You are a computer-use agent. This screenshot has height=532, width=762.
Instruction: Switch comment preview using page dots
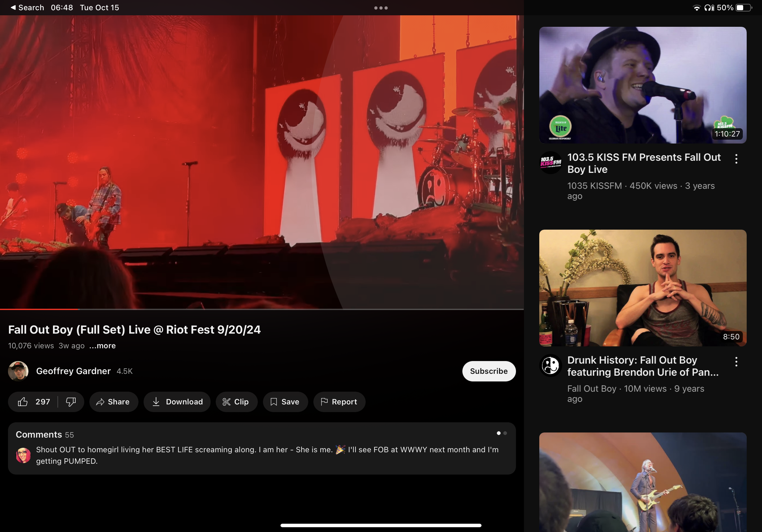tap(502, 433)
